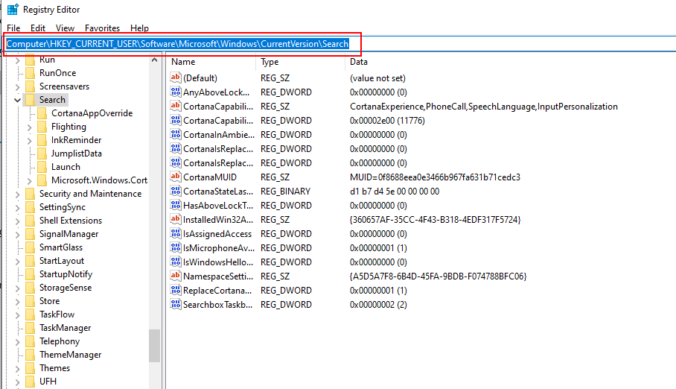Click the CortanaMUID string value icon

pyautogui.click(x=175, y=177)
